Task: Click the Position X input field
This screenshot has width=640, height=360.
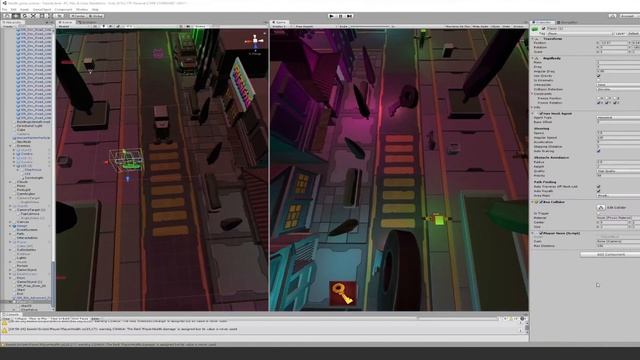Action: click(x=614, y=43)
